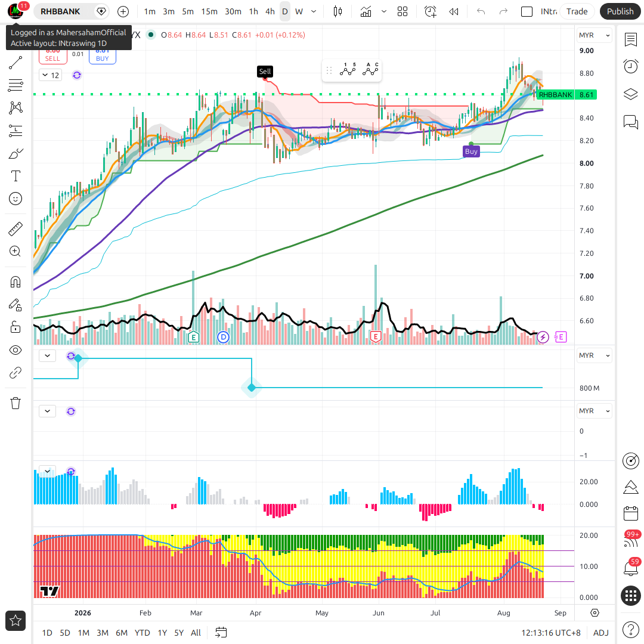This screenshot has width=644, height=644.
Task: Activate the zoom in tool
Action: pyautogui.click(x=16, y=252)
